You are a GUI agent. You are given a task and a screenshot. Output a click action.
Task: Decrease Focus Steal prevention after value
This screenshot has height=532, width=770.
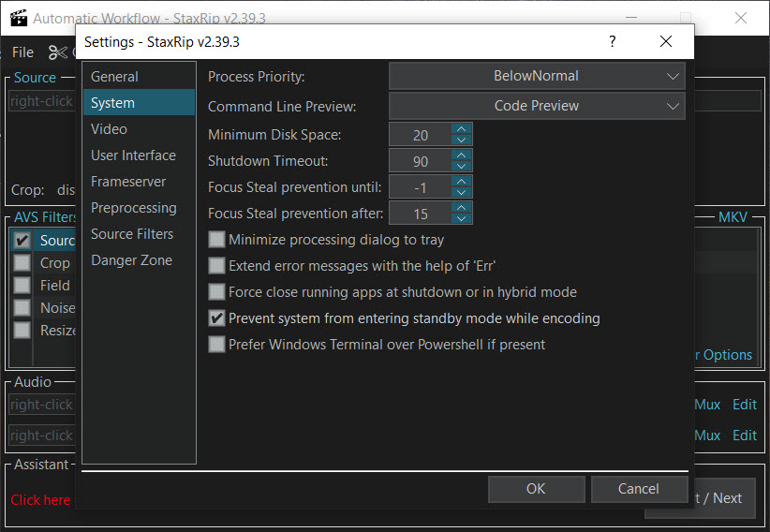pyautogui.click(x=461, y=218)
